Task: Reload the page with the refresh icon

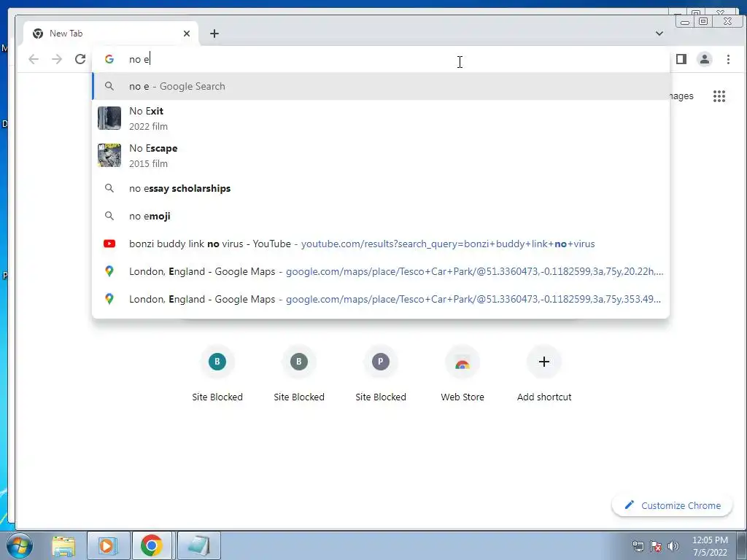Action: pyautogui.click(x=80, y=59)
